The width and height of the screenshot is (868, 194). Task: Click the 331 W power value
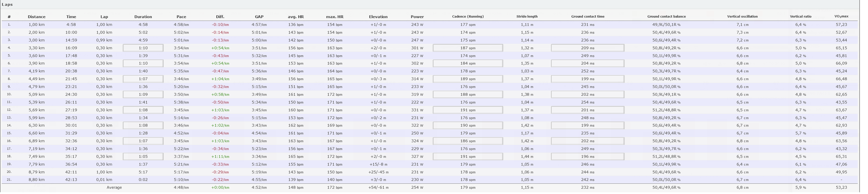click(x=417, y=110)
